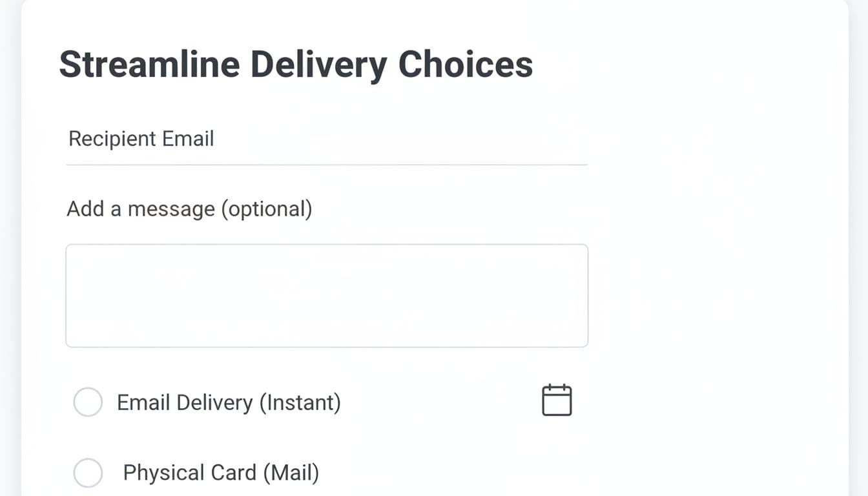This screenshot has height=496, width=868.
Task: Click the empty radio beside Email Delivery
Action: click(88, 402)
